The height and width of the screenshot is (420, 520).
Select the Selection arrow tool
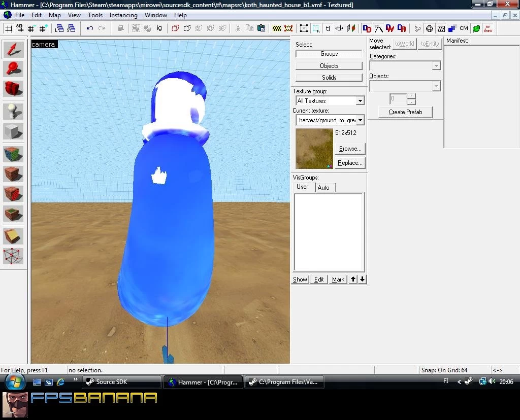(x=13, y=49)
